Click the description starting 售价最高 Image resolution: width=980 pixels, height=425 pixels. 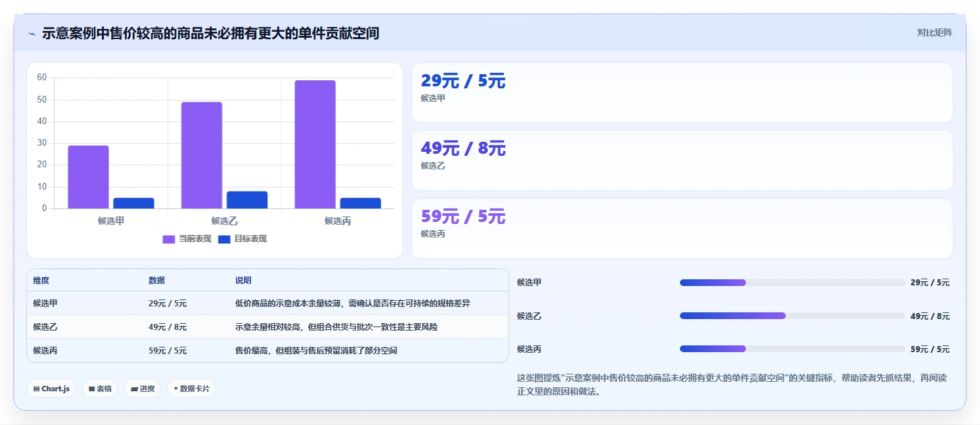point(316,351)
